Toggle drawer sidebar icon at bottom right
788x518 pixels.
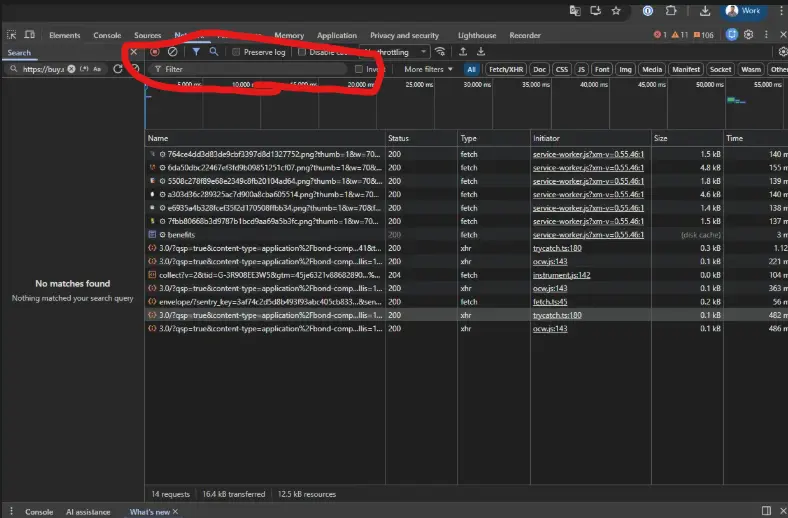(766, 510)
